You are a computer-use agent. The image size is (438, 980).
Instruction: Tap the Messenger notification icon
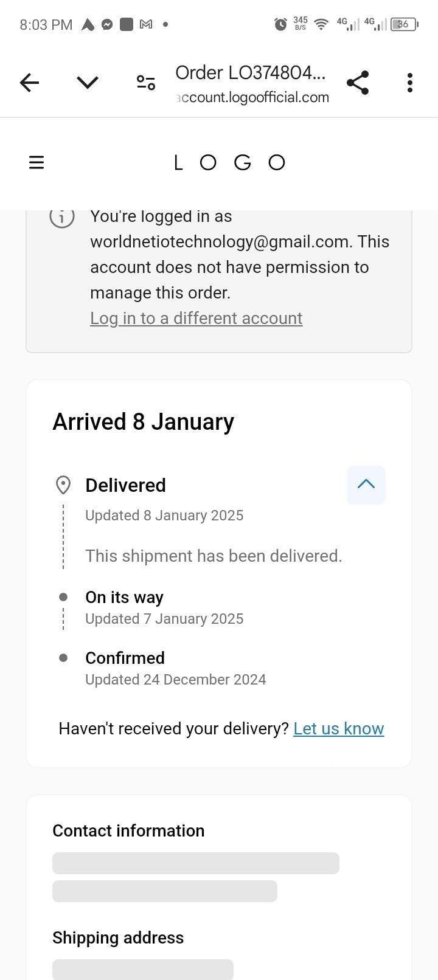click(107, 25)
